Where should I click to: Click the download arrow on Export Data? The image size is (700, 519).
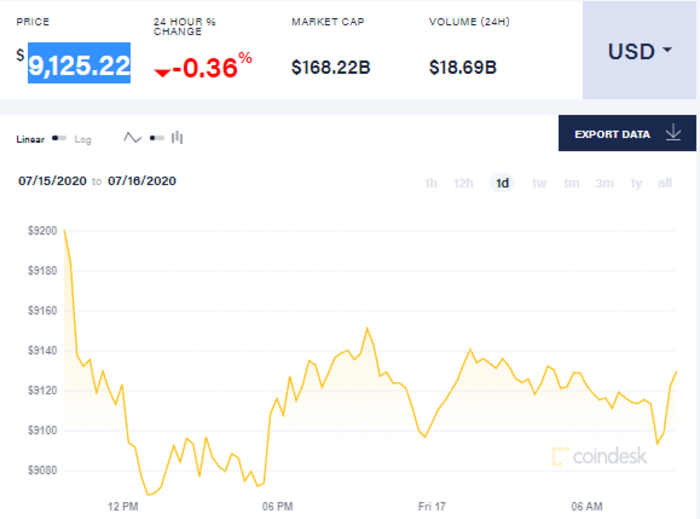tap(672, 133)
